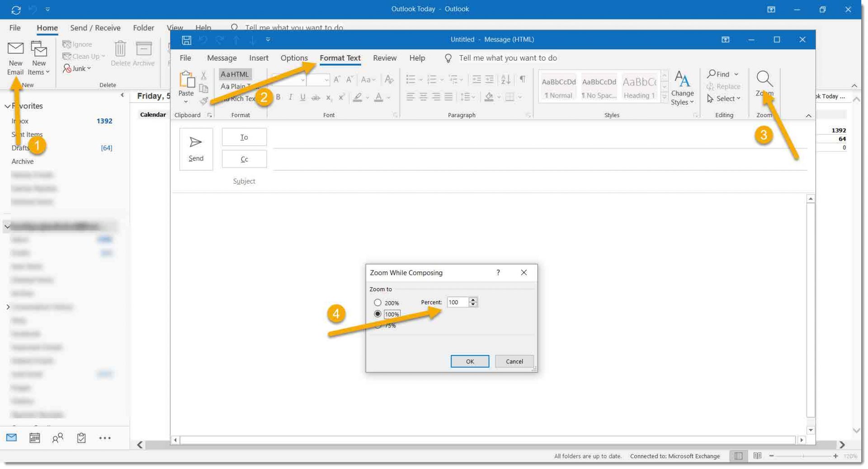This screenshot has width=868, height=469.
Task: Toggle Strikethrough formatting
Action: [316, 97]
